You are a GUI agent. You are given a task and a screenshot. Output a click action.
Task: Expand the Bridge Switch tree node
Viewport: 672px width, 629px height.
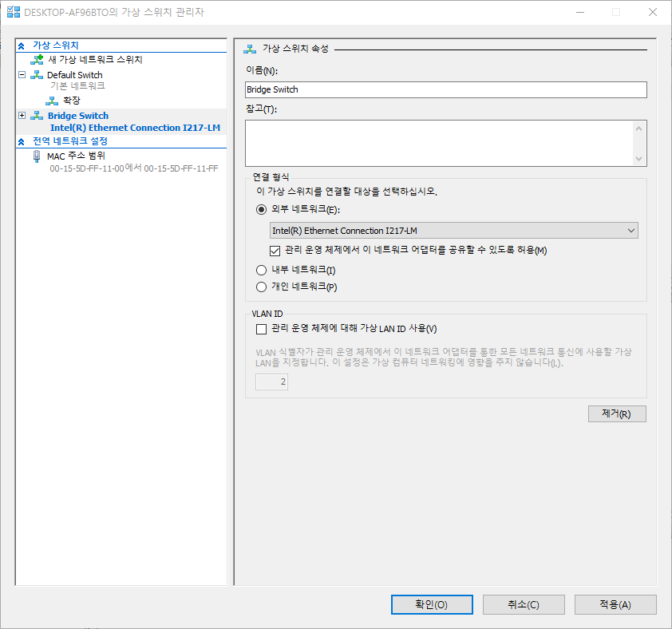coord(22,115)
